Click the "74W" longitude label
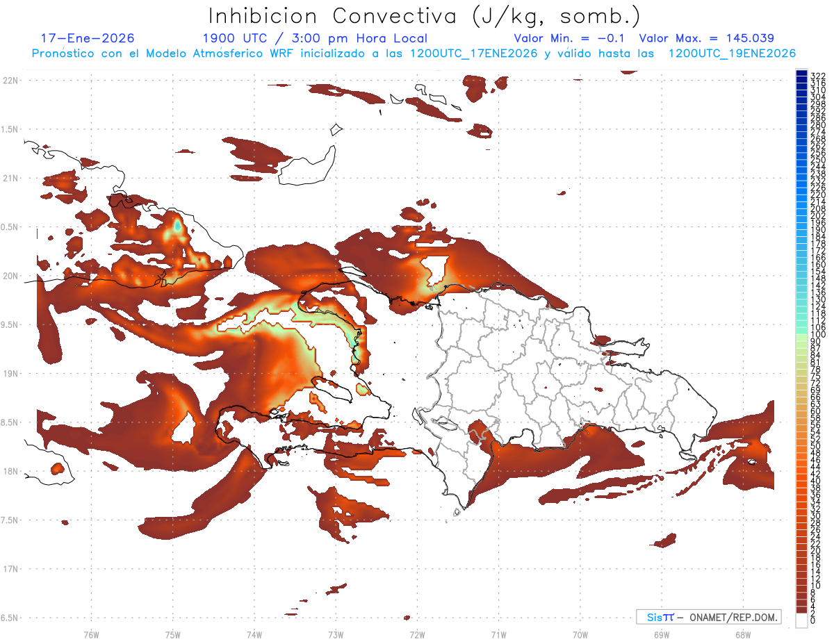Viewport: 834px width, 644px height. [x=254, y=634]
